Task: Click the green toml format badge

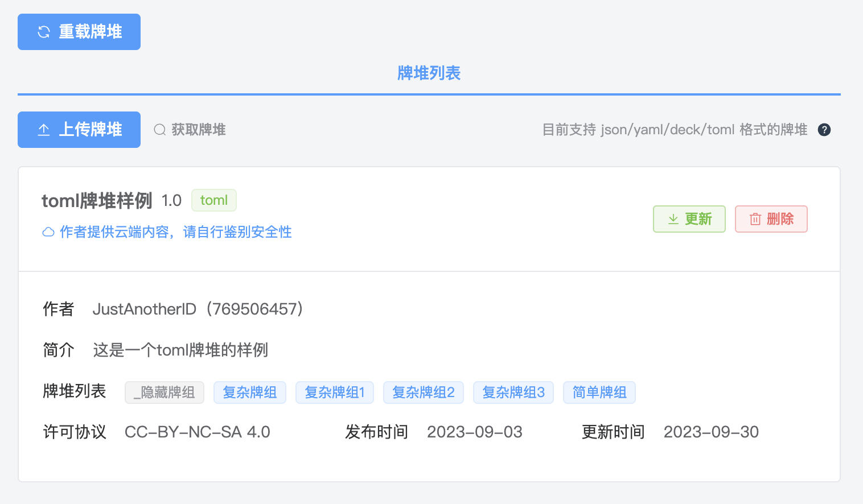Action: (213, 200)
